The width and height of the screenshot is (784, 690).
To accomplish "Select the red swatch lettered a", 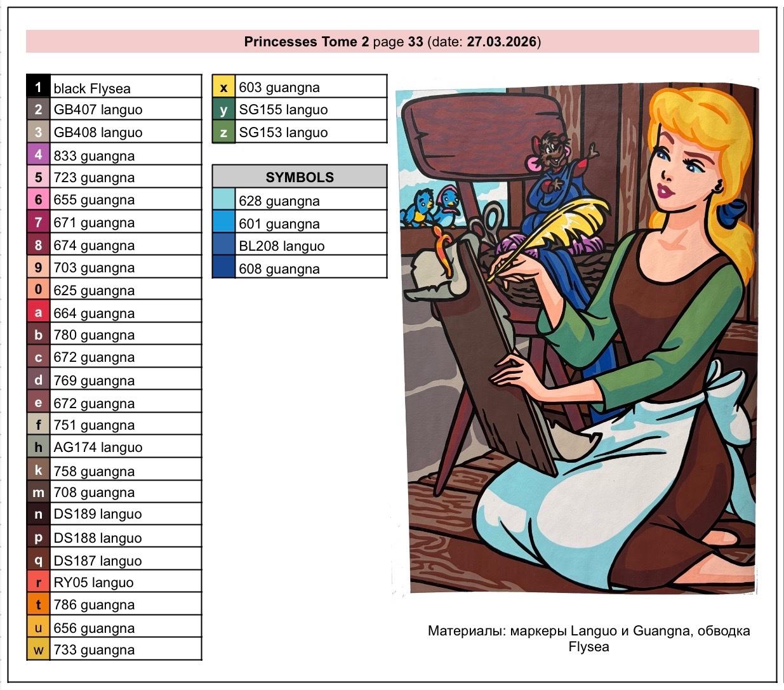I will pos(38,312).
